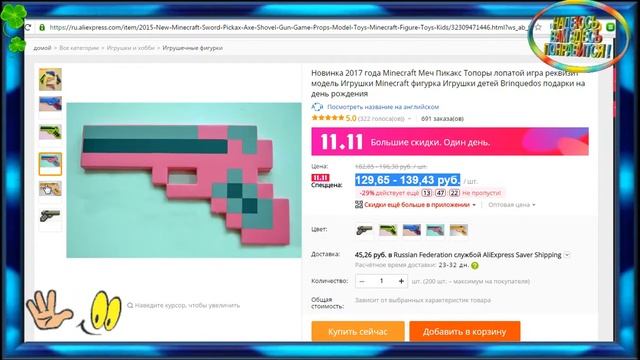Select the black gun thumbnail in gallery
640x360 pixels.
tap(50, 216)
